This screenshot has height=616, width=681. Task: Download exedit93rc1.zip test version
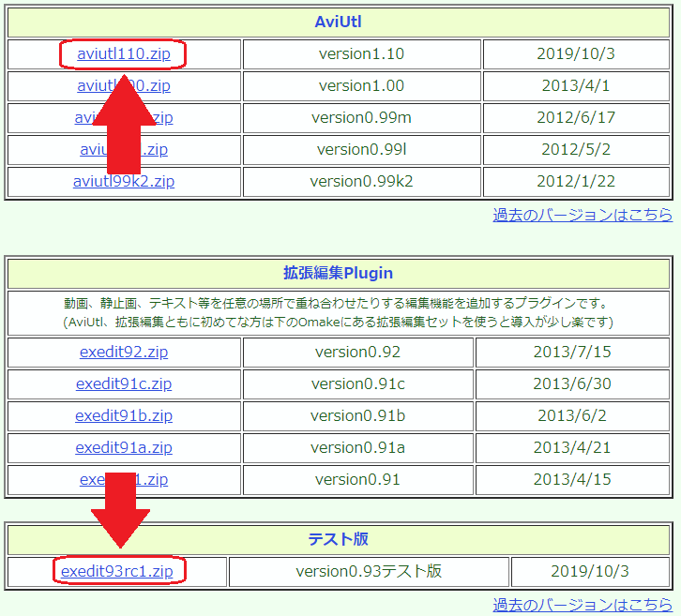tap(117, 571)
